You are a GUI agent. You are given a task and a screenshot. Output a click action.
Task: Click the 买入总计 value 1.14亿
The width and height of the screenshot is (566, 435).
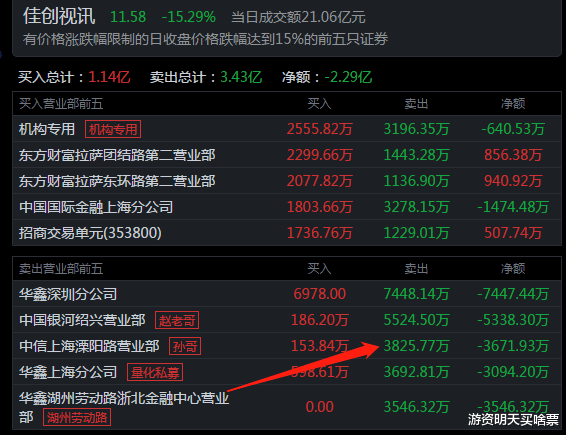pos(109,77)
